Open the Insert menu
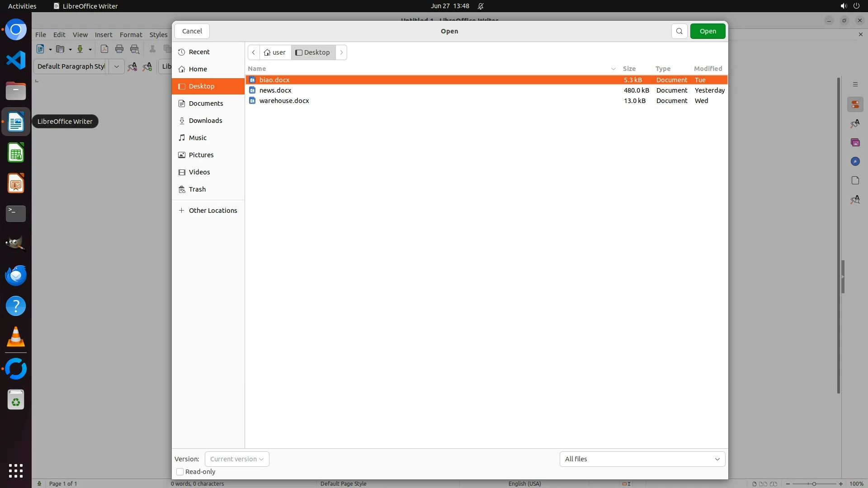The image size is (868, 488). point(103,35)
